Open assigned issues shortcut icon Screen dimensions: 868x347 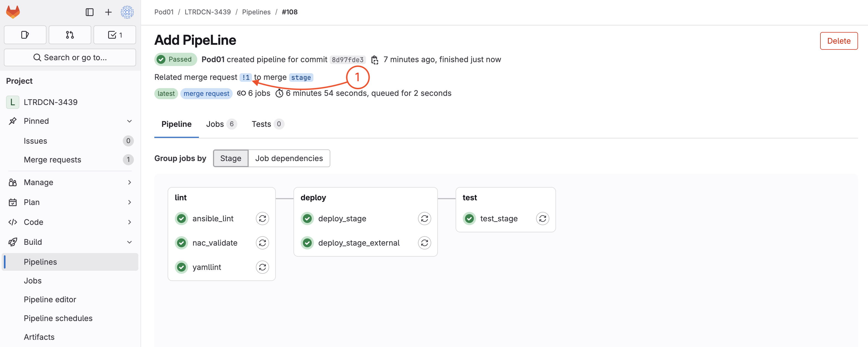25,35
